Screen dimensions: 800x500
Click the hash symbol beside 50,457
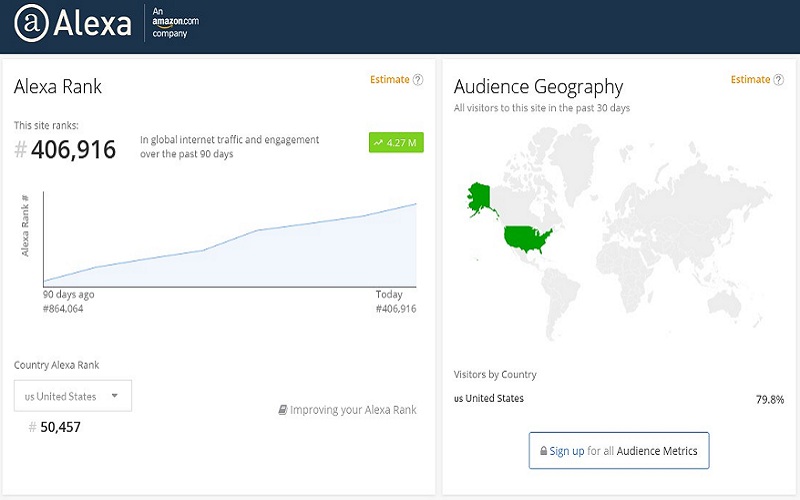[x=32, y=427]
